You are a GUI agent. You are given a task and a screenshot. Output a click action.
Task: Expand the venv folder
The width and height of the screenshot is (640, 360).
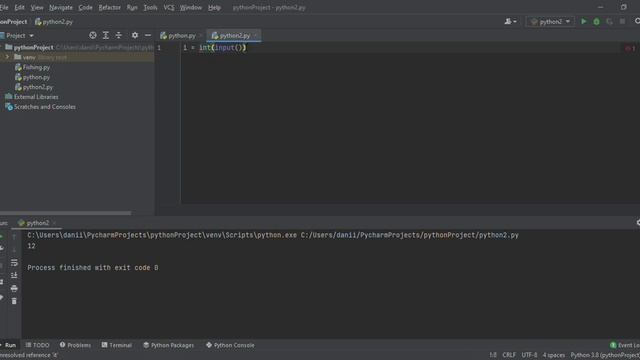(7, 57)
